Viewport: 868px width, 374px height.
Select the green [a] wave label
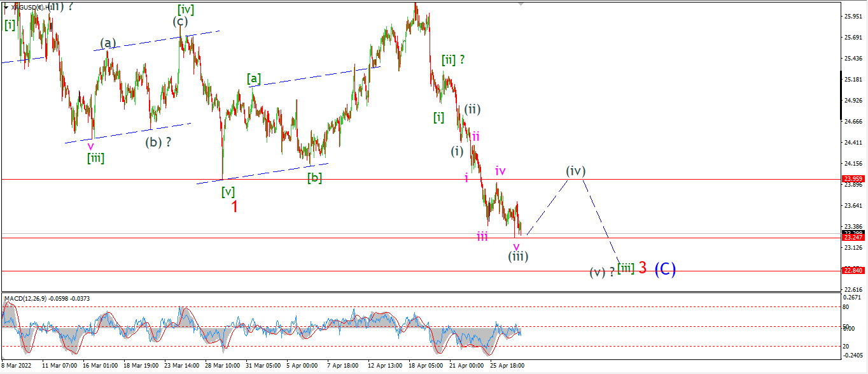(x=254, y=78)
